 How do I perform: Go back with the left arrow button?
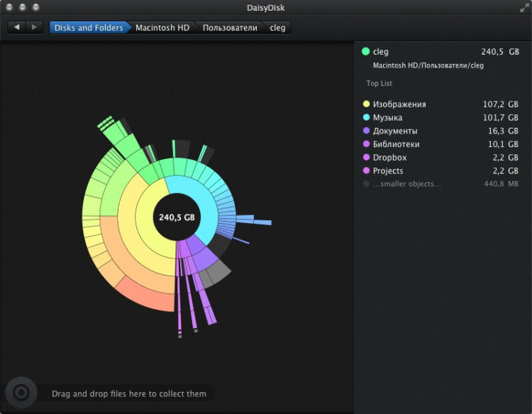pyautogui.click(x=16, y=27)
